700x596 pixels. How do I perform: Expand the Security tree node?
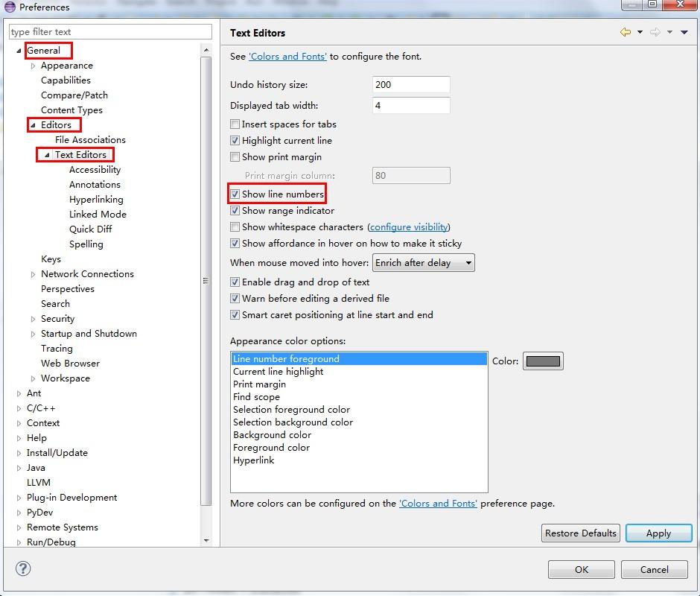[x=33, y=319]
